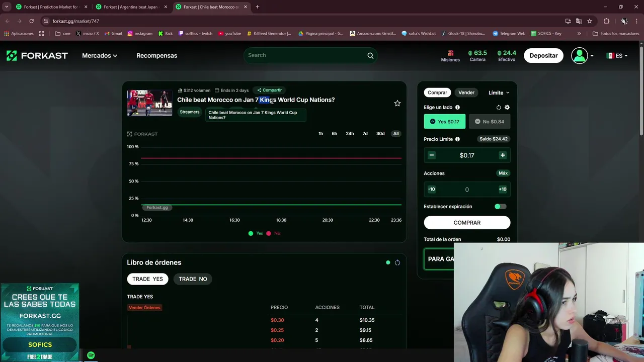
Task: Set chart range to All
Action: 396,134
